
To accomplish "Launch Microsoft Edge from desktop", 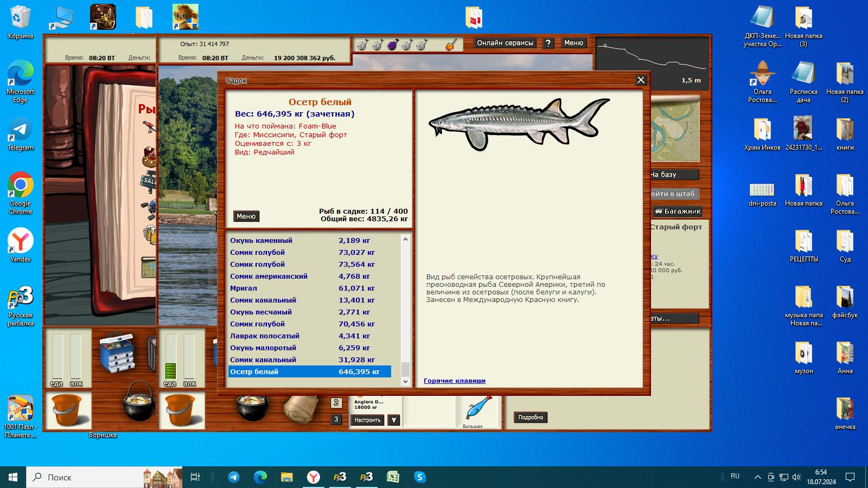I will (x=21, y=82).
